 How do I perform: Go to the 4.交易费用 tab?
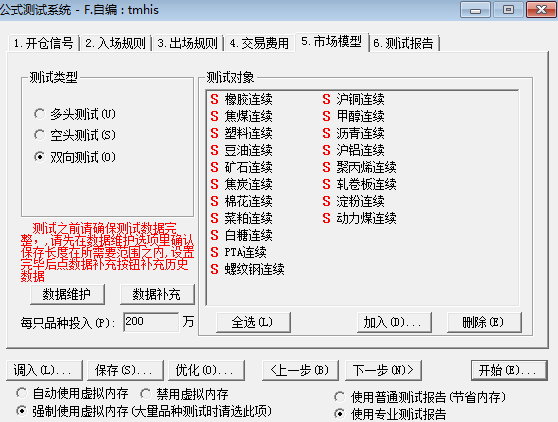click(259, 43)
